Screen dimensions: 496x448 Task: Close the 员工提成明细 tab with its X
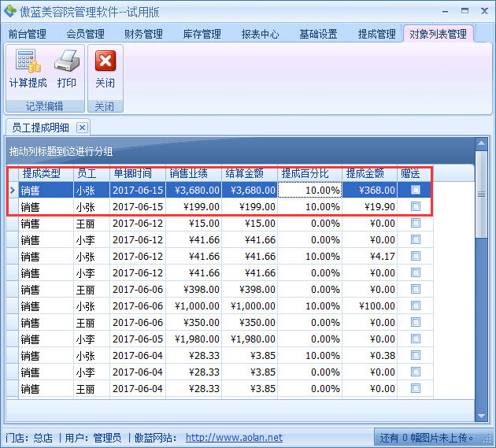pos(82,128)
